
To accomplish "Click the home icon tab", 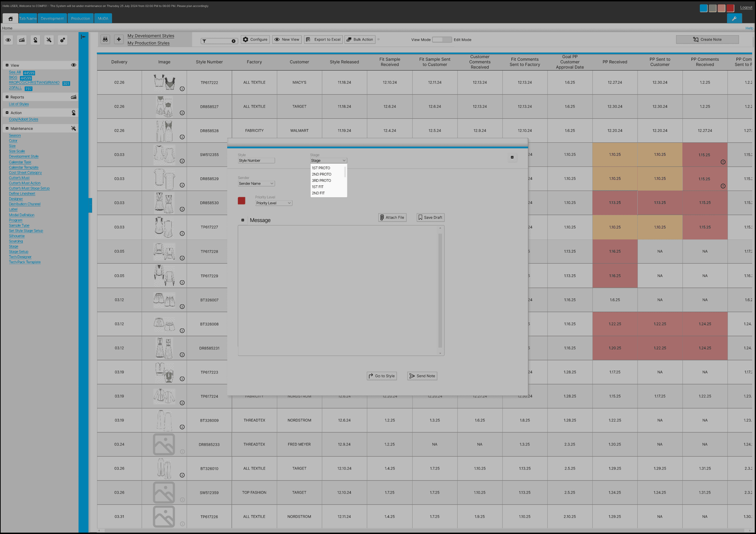I will pos(10,18).
